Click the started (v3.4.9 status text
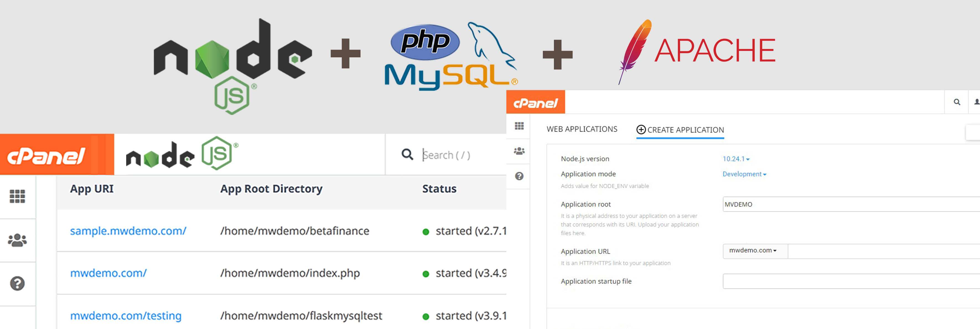 (x=471, y=273)
